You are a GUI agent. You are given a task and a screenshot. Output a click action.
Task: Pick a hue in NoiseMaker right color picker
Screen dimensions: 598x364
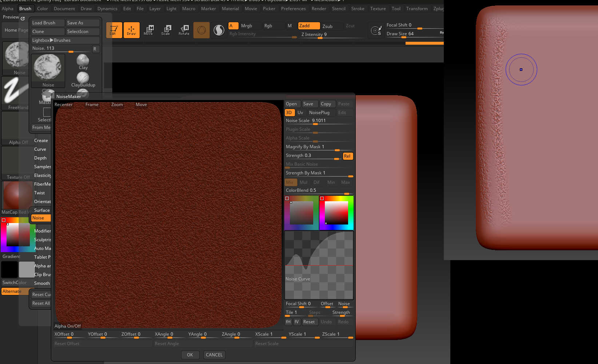tap(336, 213)
